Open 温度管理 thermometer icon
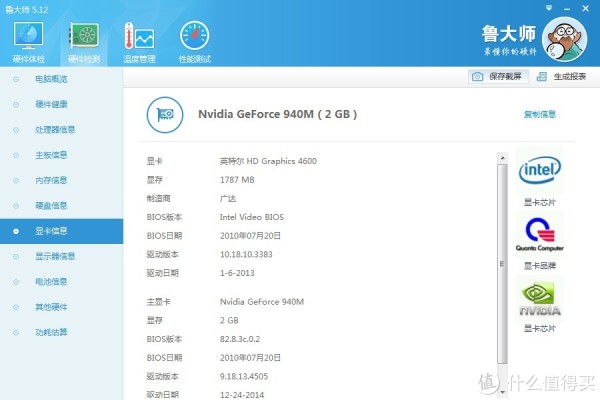600x400 pixels. point(139,36)
